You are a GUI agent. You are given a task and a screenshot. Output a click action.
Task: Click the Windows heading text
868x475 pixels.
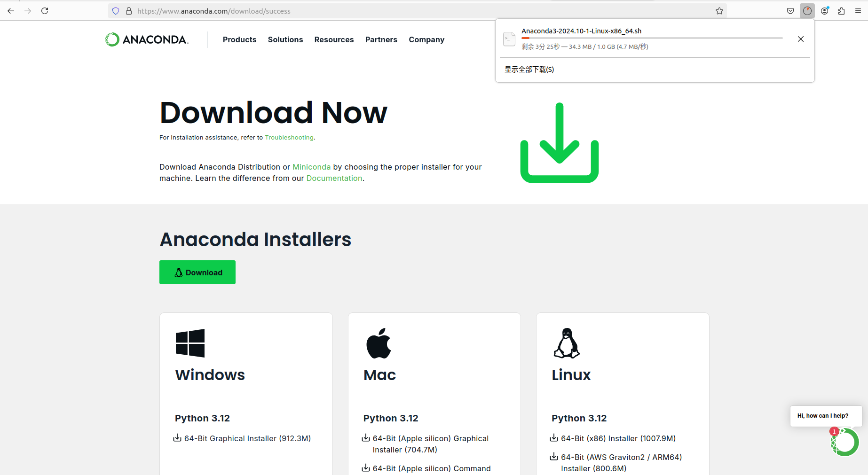pos(210,375)
